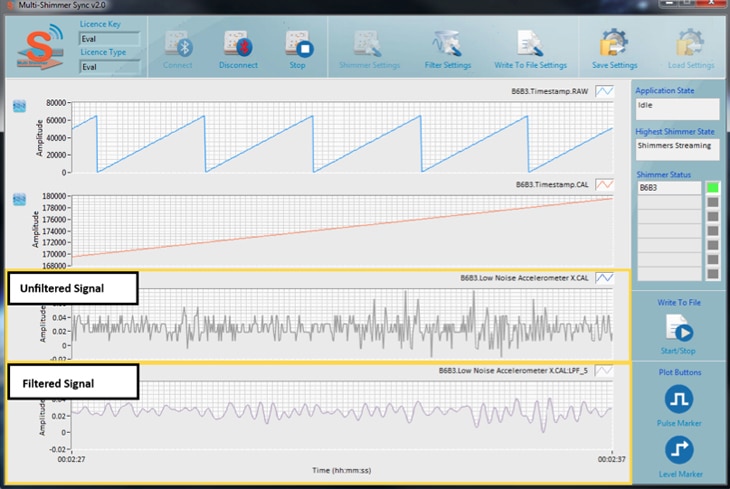Click B6B3.Low Noise Accelerometer X.CAL label
Viewport: 730px width, 489px height.
pyautogui.click(x=524, y=278)
